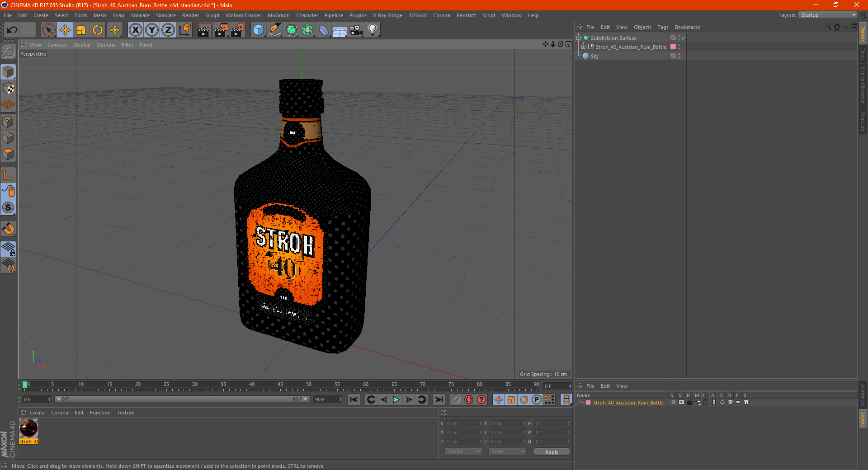Viewport: 868px width, 470px height.
Task: Render to Picture Viewer
Action: click(221, 30)
